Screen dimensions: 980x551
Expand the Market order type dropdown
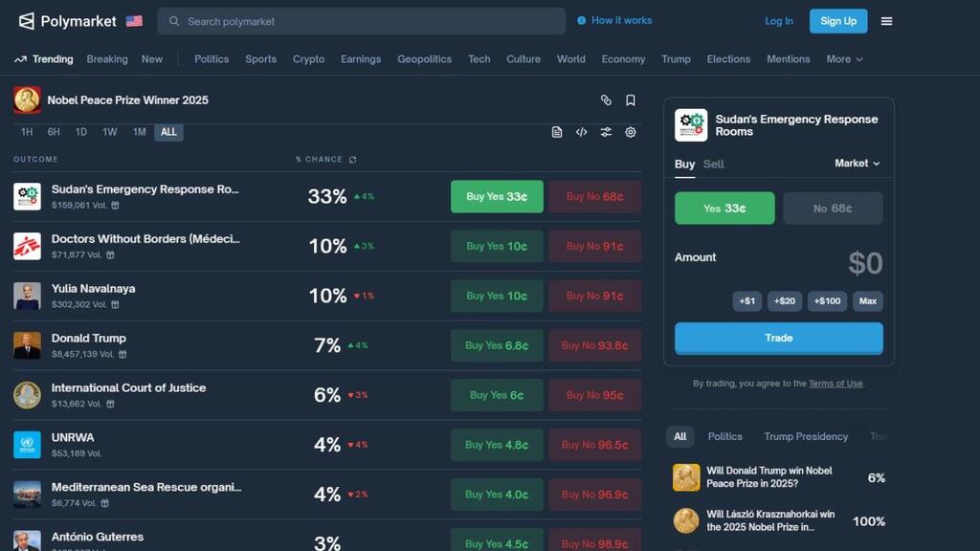(x=857, y=164)
